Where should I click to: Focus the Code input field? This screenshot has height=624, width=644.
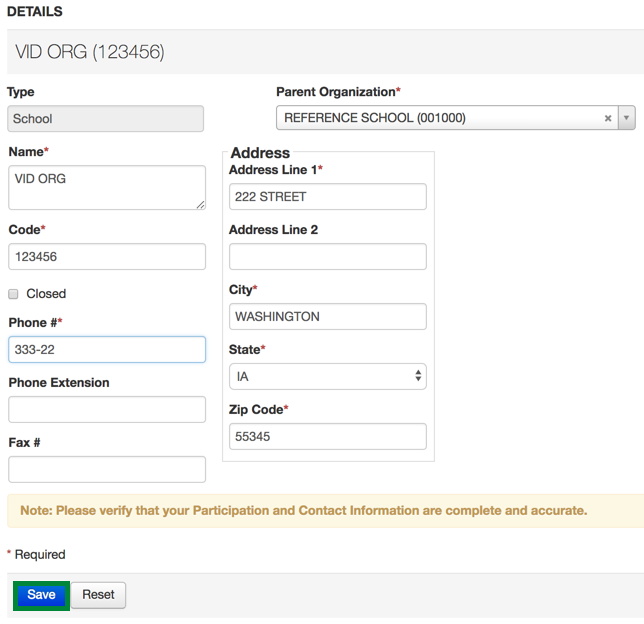pyautogui.click(x=106, y=257)
